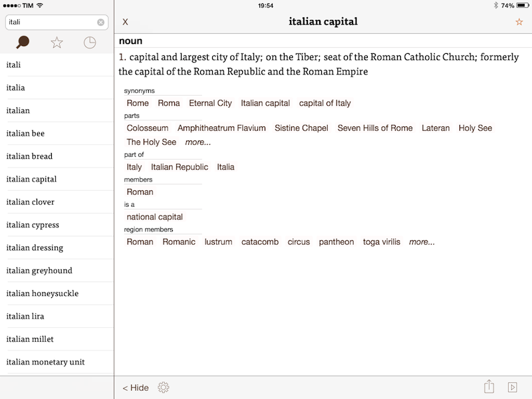The width and height of the screenshot is (532, 399).
Task: Open the settings gear
Action: pyautogui.click(x=164, y=387)
